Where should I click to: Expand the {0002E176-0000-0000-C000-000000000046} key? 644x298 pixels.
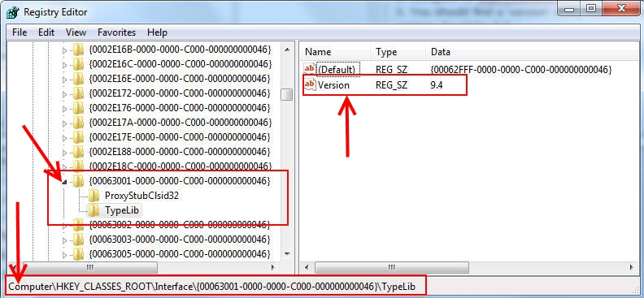point(64,109)
